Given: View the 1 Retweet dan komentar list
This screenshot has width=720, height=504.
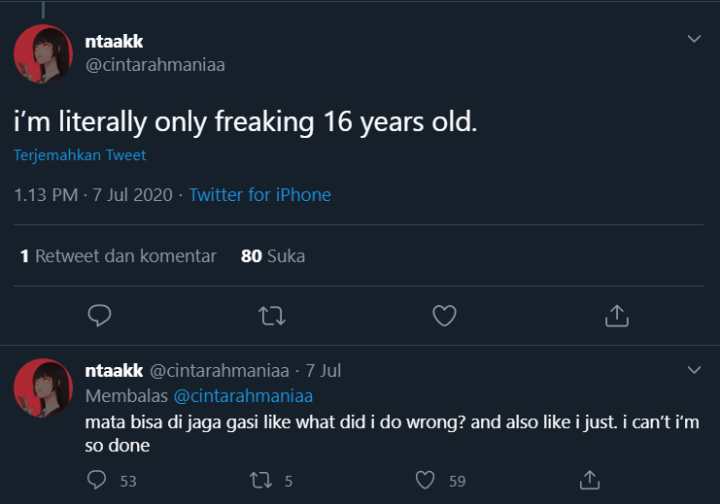Looking at the screenshot, I should click(118, 256).
